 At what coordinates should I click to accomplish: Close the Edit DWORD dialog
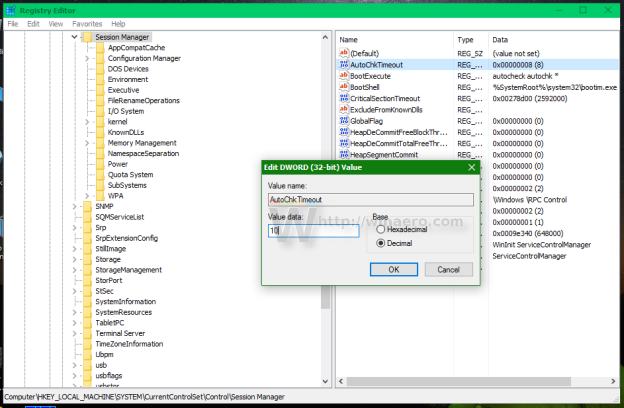(x=472, y=168)
